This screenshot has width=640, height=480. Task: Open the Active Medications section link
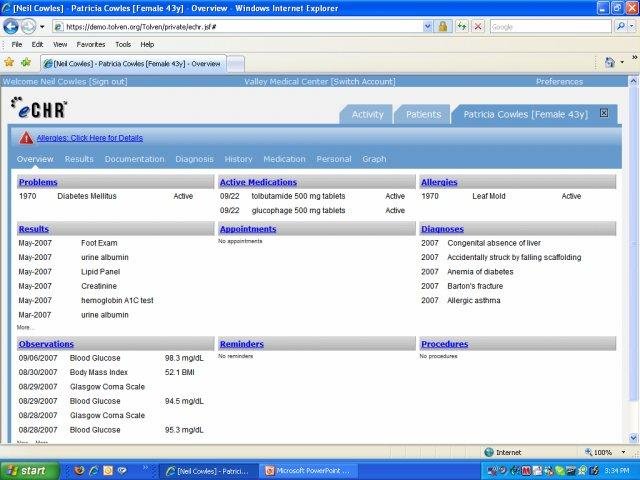click(258, 182)
